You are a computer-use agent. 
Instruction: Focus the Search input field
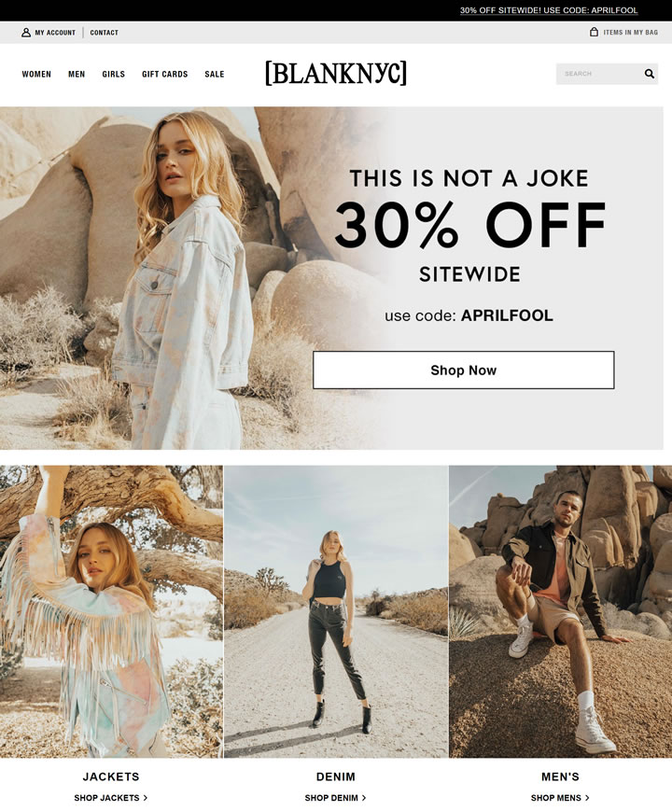pyautogui.click(x=599, y=74)
